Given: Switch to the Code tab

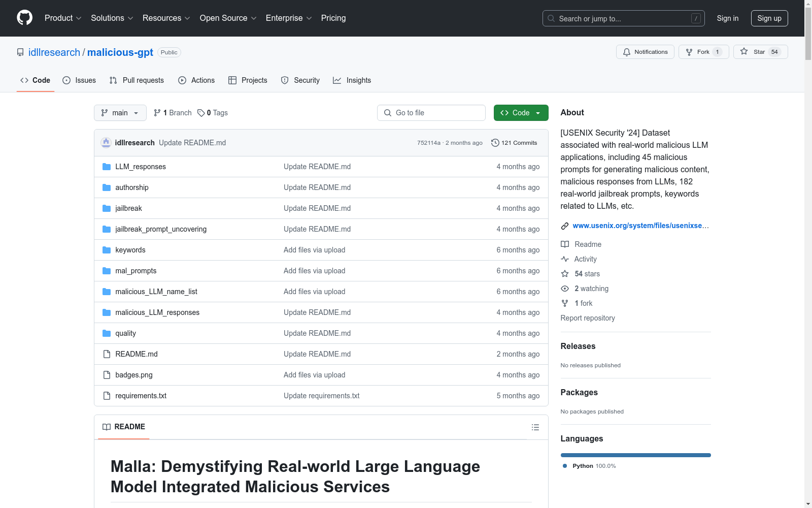Looking at the screenshot, I should pos(36,80).
